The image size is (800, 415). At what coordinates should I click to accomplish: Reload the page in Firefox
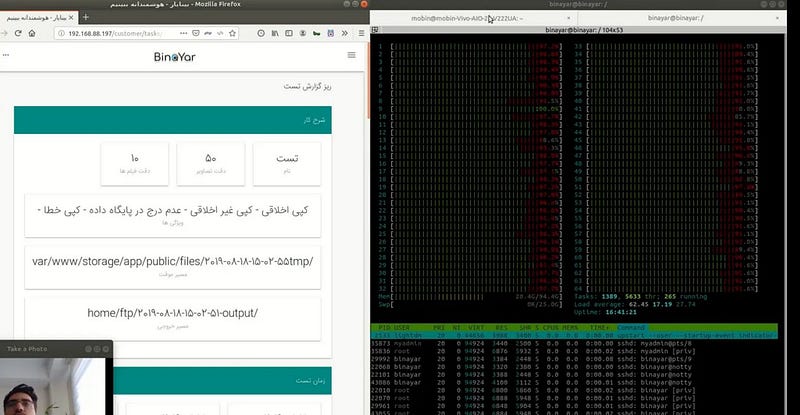pos(18,33)
